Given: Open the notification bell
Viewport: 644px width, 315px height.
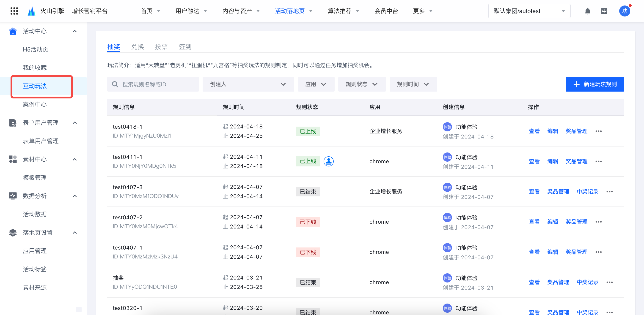Looking at the screenshot, I should (587, 11).
